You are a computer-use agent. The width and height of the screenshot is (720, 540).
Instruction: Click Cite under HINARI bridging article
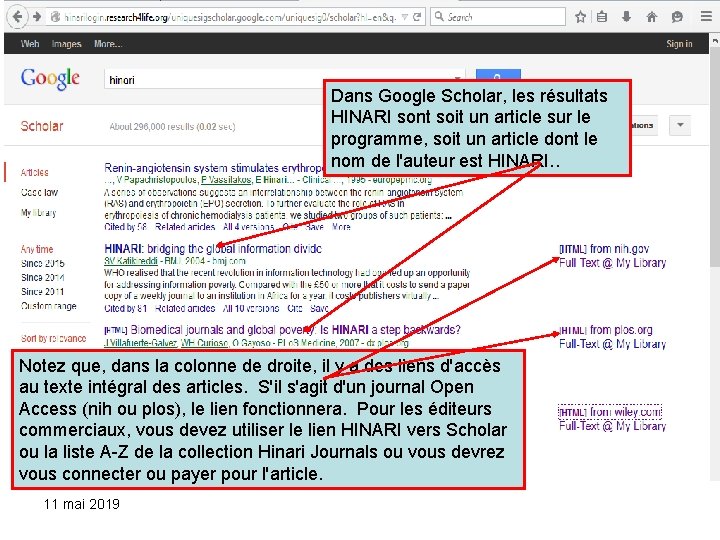click(294, 309)
